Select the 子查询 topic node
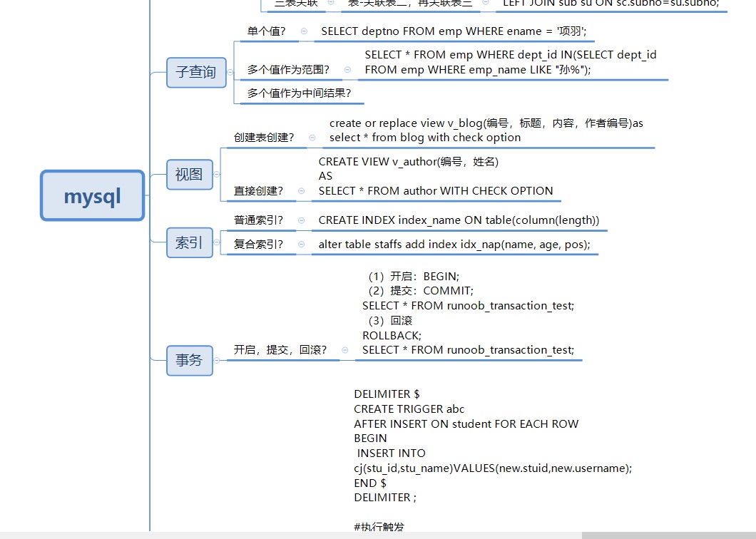The width and height of the screenshot is (756, 539). point(196,72)
